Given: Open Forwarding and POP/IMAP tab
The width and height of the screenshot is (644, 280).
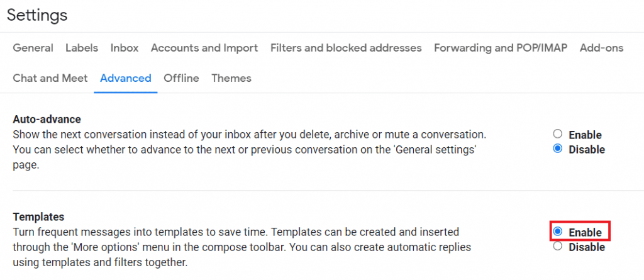Looking at the screenshot, I should tap(501, 48).
